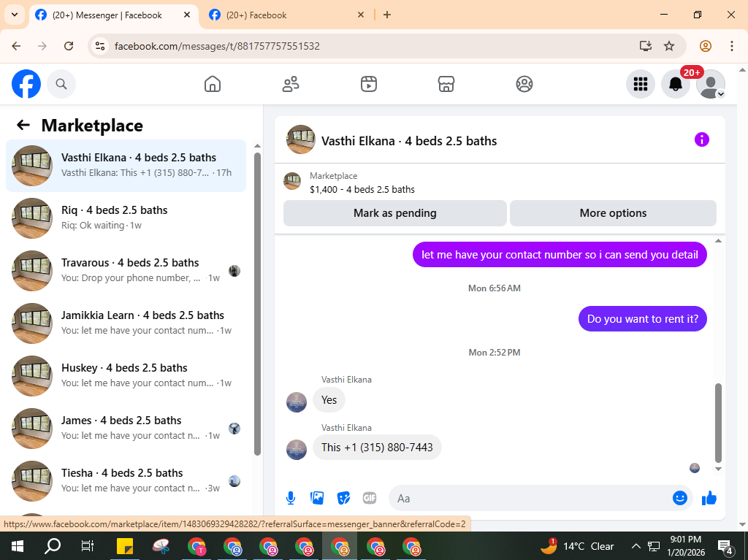Open the taskbar notification center
This screenshot has height=560, width=748.
(725, 547)
